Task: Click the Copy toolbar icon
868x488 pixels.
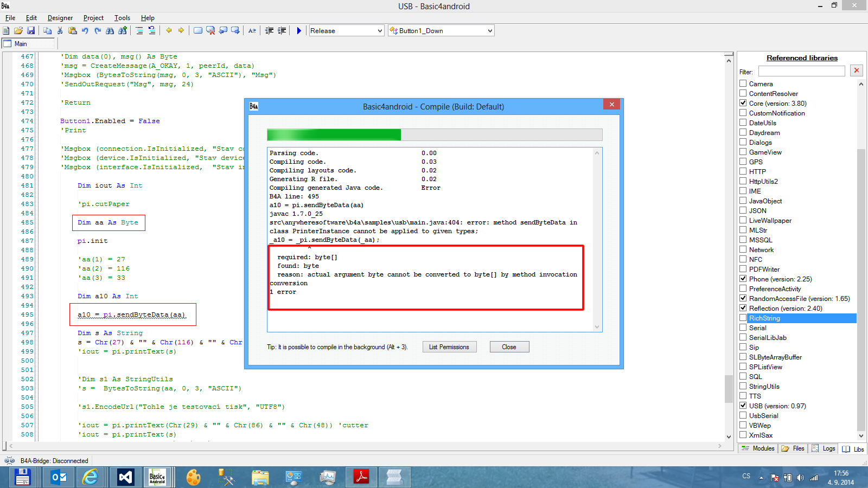Action: (47, 31)
